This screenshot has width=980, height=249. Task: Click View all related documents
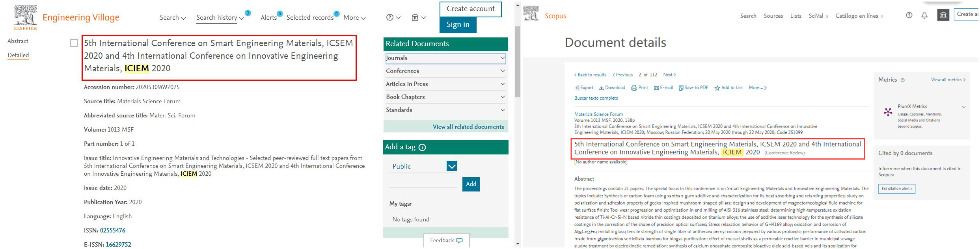click(x=468, y=127)
